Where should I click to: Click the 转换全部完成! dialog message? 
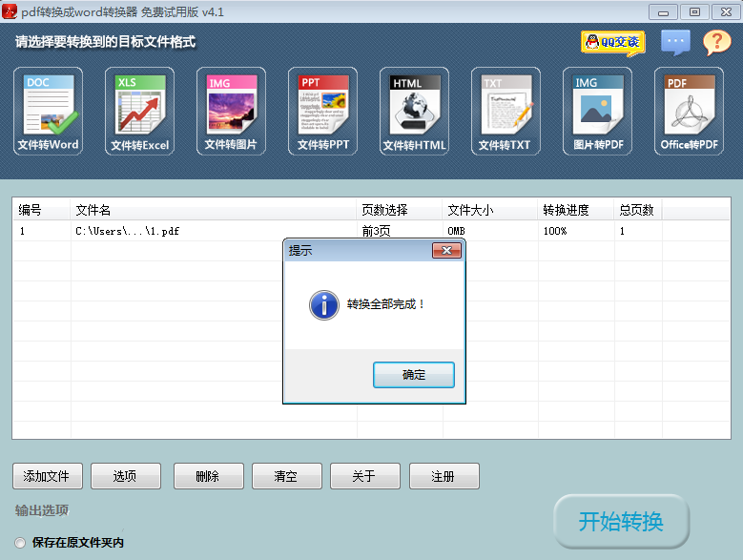(385, 304)
